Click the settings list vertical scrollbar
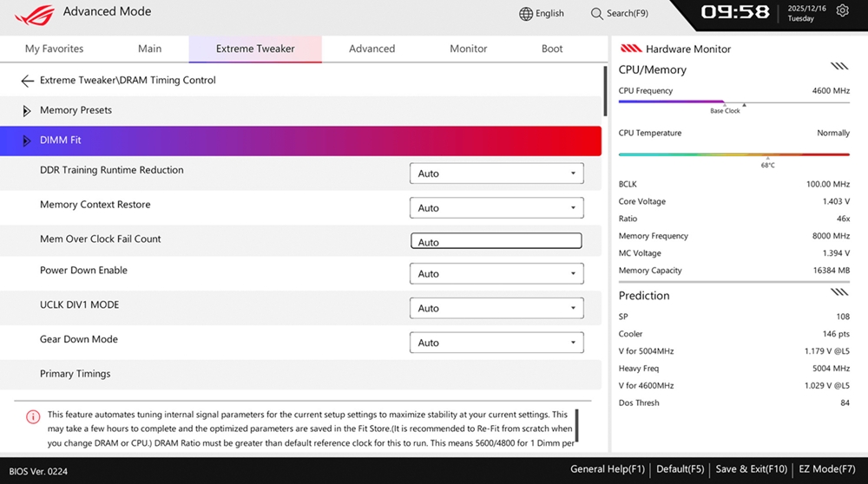Image resolution: width=868 pixels, height=484 pixels. click(x=604, y=91)
